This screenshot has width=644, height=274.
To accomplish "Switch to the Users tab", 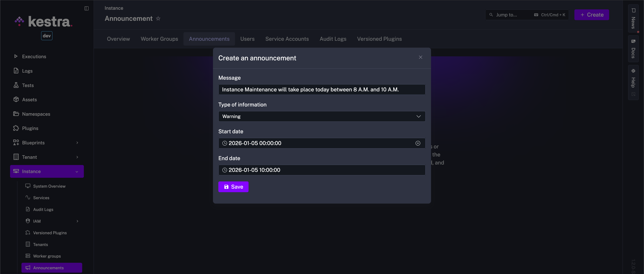I will tap(247, 39).
